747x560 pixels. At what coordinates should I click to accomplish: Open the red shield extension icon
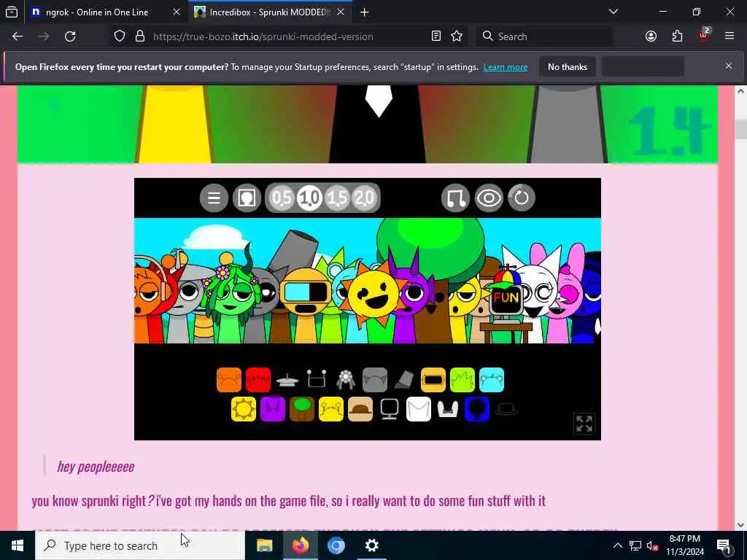[703, 35]
